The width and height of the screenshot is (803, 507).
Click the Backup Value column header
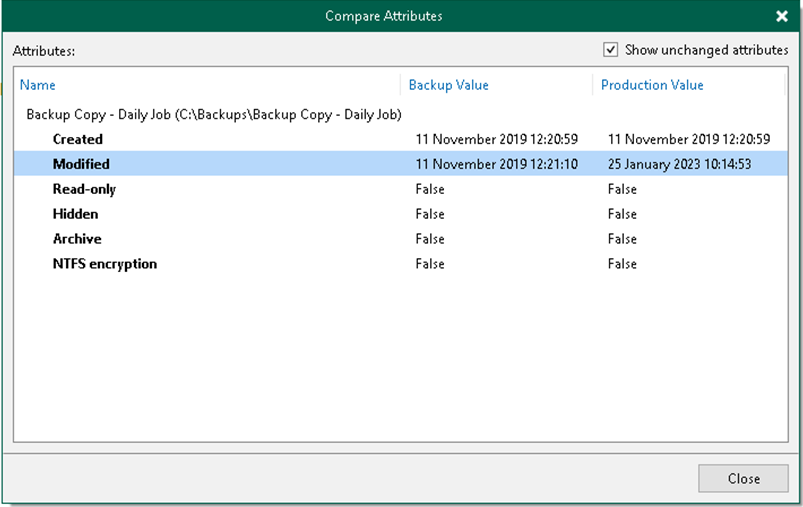[x=448, y=85]
